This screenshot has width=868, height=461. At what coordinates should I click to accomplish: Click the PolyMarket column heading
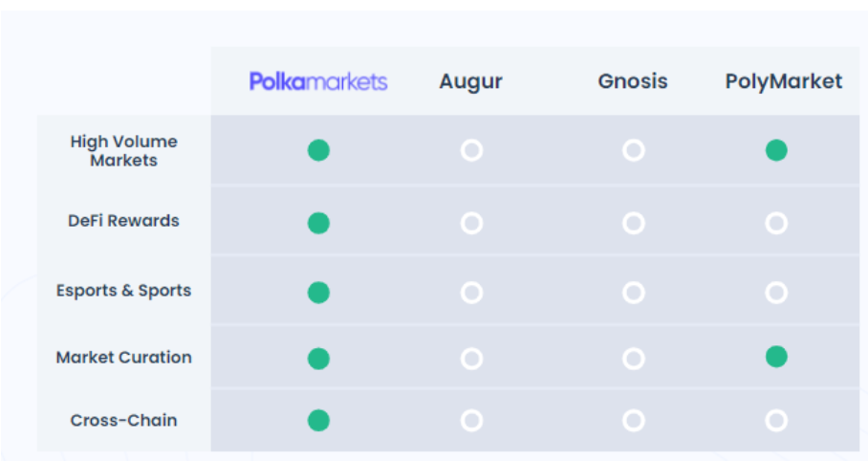point(784,82)
